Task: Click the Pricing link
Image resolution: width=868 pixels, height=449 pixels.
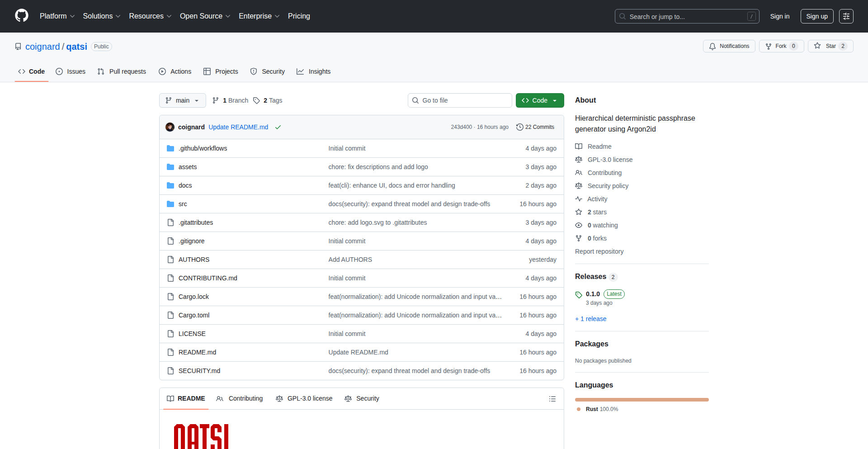Action: (x=299, y=16)
